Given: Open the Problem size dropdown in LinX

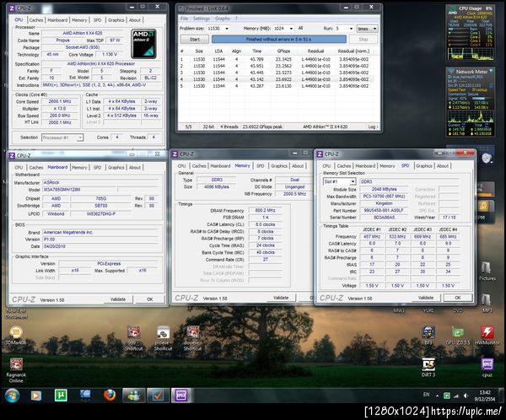Looking at the screenshot, I should [227, 29].
